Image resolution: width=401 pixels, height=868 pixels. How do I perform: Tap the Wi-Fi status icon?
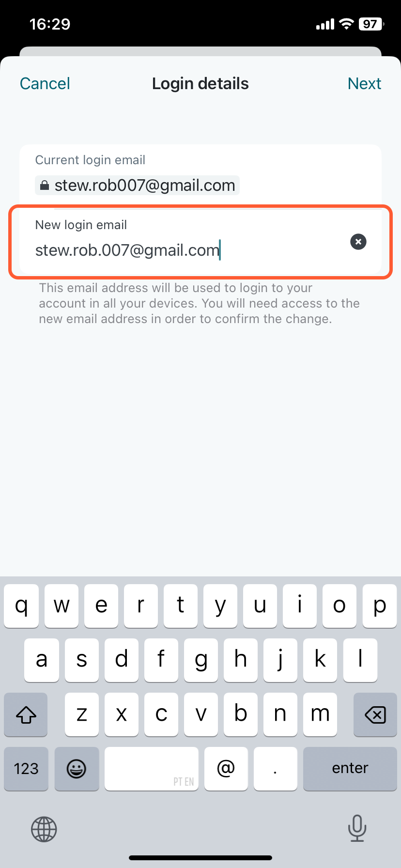coord(346,24)
